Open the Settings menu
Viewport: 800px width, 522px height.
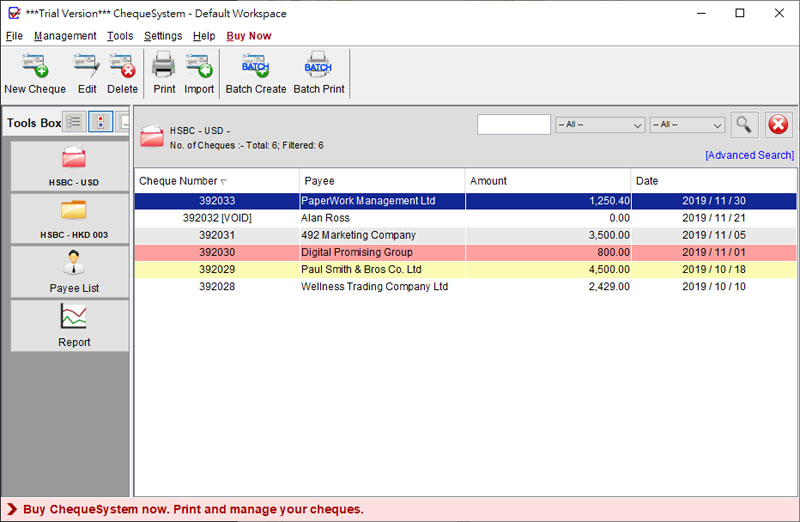163,36
